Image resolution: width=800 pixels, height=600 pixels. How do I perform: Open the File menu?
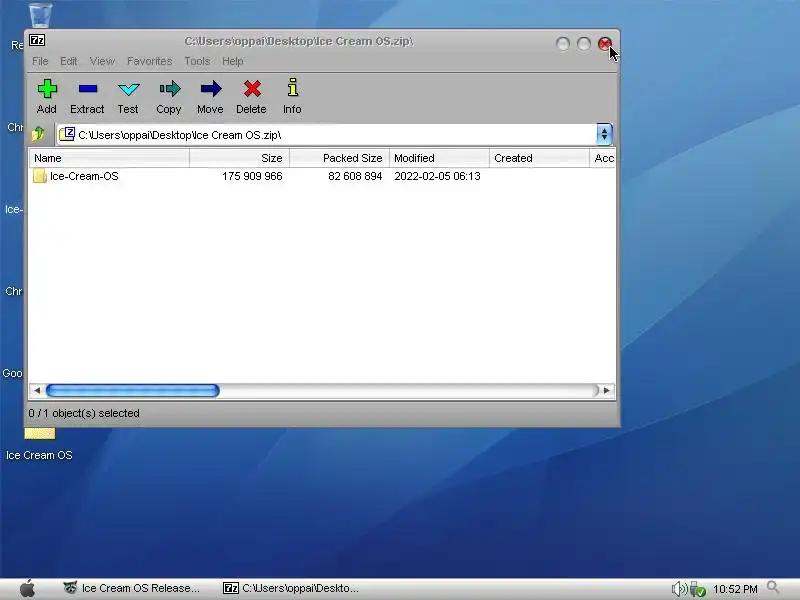[40, 61]
